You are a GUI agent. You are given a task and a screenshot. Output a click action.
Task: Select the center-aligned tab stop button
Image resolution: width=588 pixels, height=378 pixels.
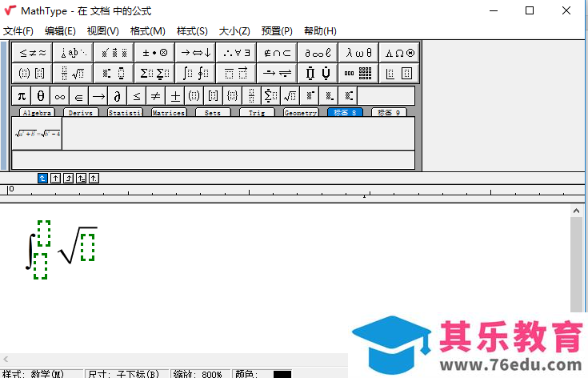click(x=55, y=179)
